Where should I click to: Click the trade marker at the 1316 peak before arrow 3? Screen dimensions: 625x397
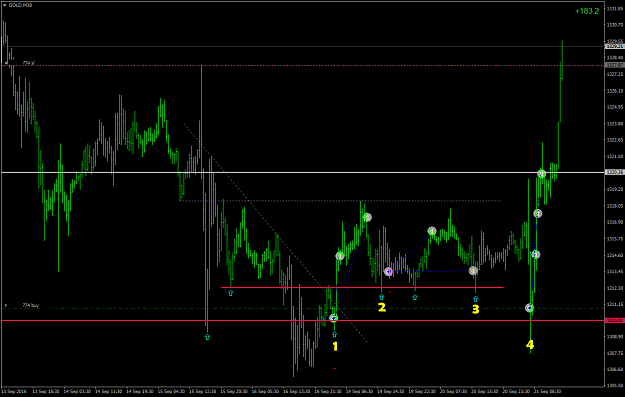pyautogui.click(x=432, y=231)
